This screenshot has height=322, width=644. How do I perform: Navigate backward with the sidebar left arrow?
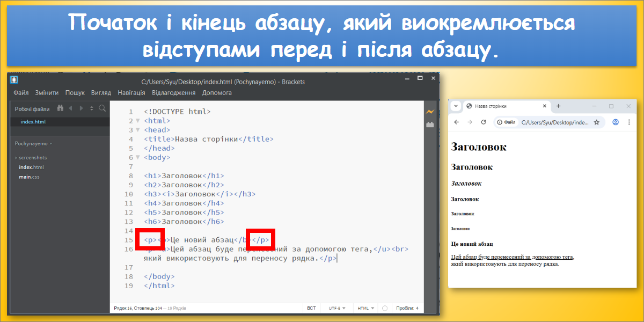pos(70,108)
